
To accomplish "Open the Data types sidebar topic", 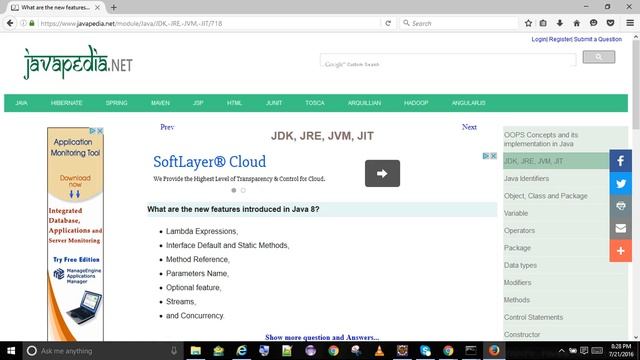I will 520,265.
